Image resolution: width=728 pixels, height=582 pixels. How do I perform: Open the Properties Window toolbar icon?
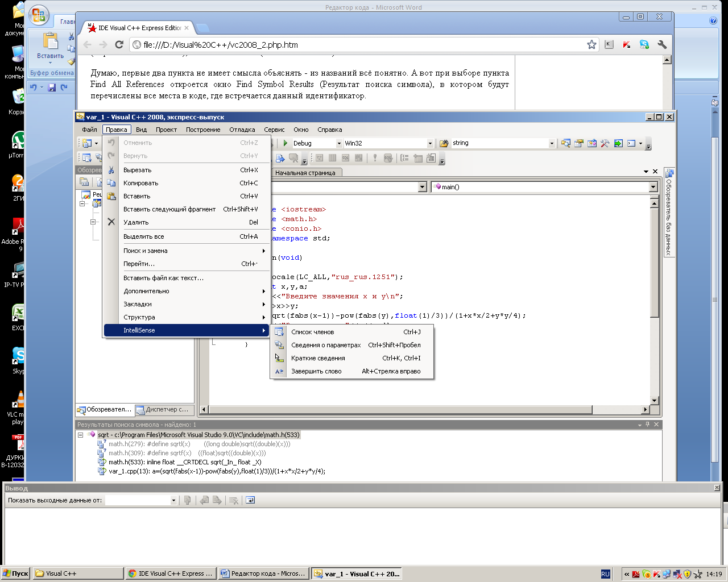pyautogui.click(x=579, y=143)
